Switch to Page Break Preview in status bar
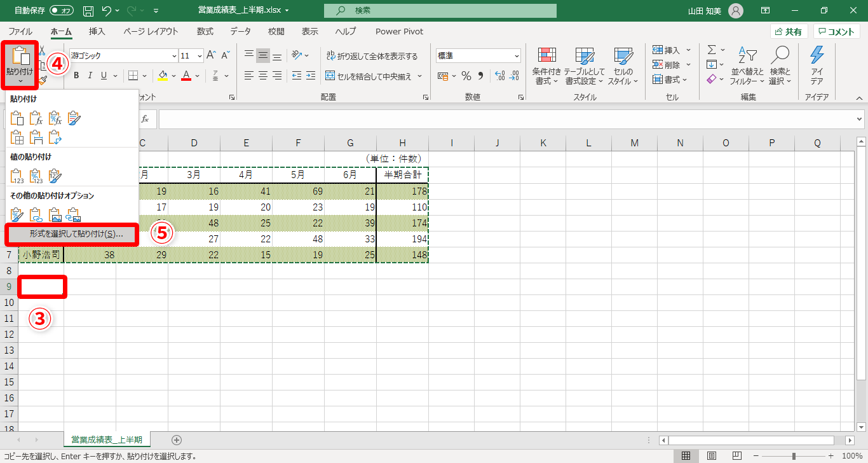The height and width of the screenshot is (463, 868). (x=736, y=456)
